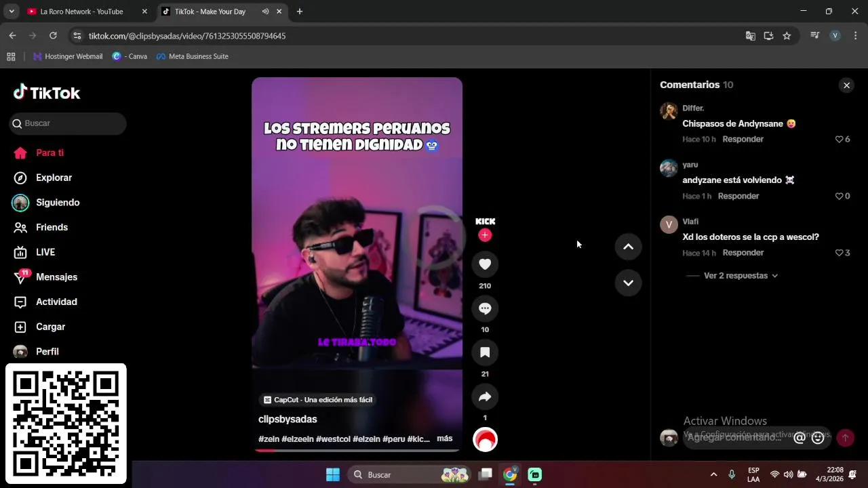Open translate page icon
868x488 pixels.
tap(750, 36)
